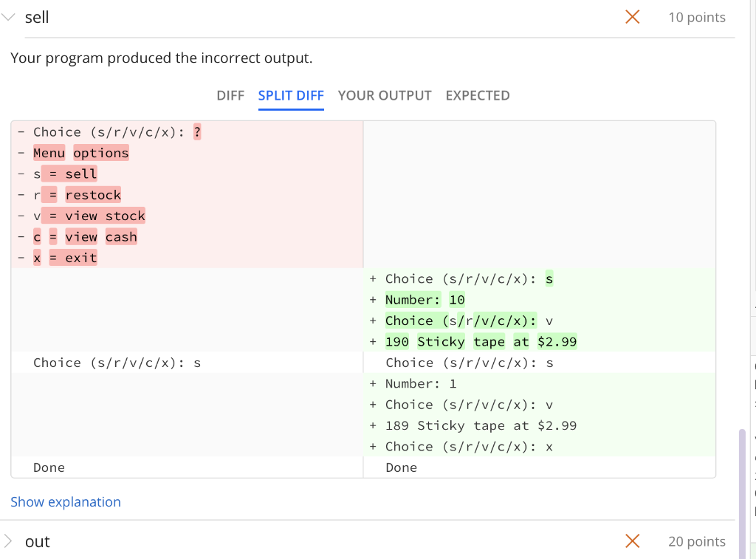Viewport: 756px width, 559px height.
Task: Click the 20 points label
Action: point(696,541)
